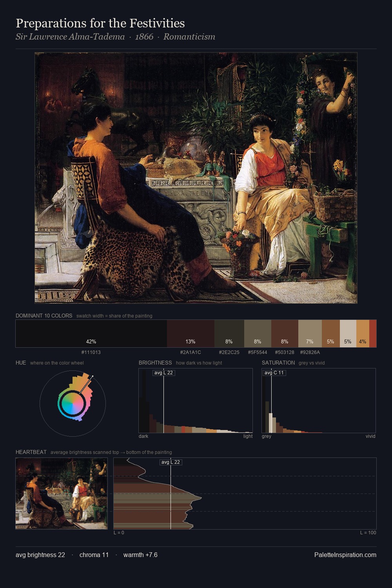The height and width of the screenshot is (588, 392).
Task: Click the hex code "#2A1A1C"
Action: 191,352
